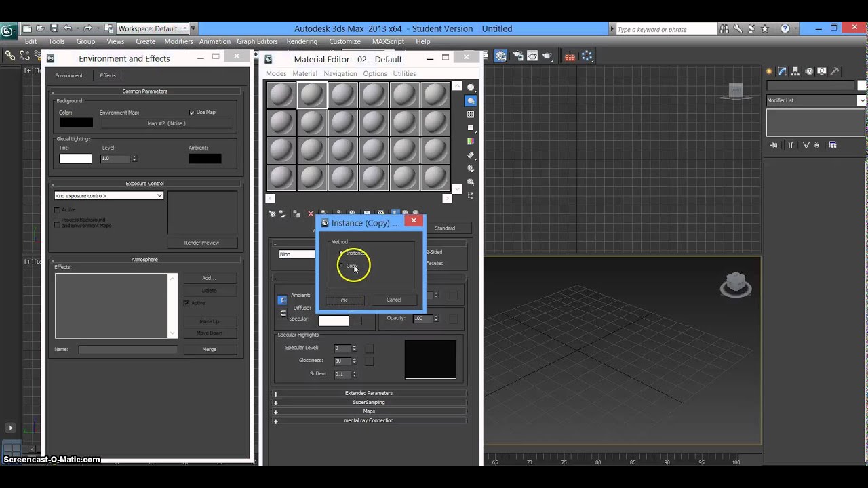Image resolution: width=868 pixels, height=488 pixels.
Task: Open the Hierarchy command panel tab
Action: pos(795,71)
